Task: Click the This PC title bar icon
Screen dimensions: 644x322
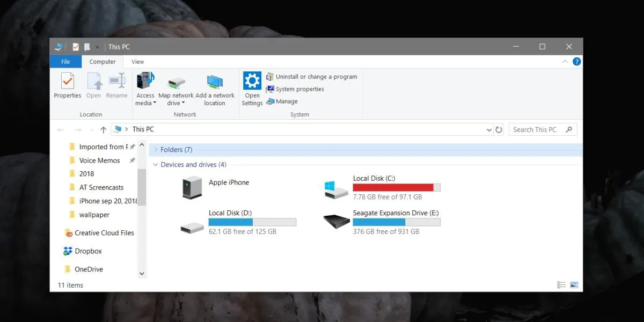Action: click(59, 47)
